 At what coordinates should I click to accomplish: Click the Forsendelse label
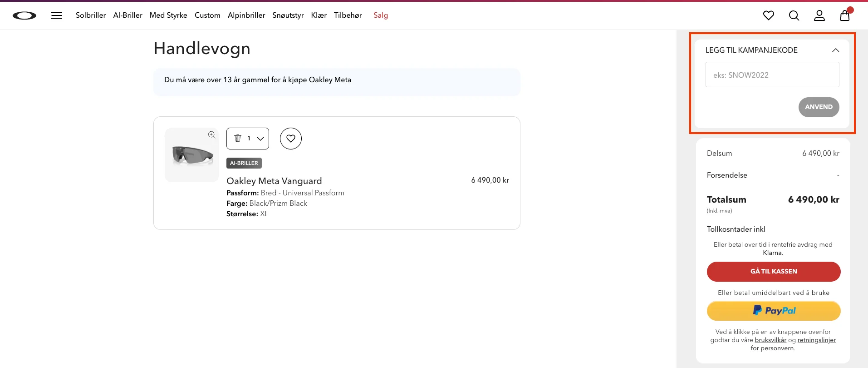coord(727,175)
